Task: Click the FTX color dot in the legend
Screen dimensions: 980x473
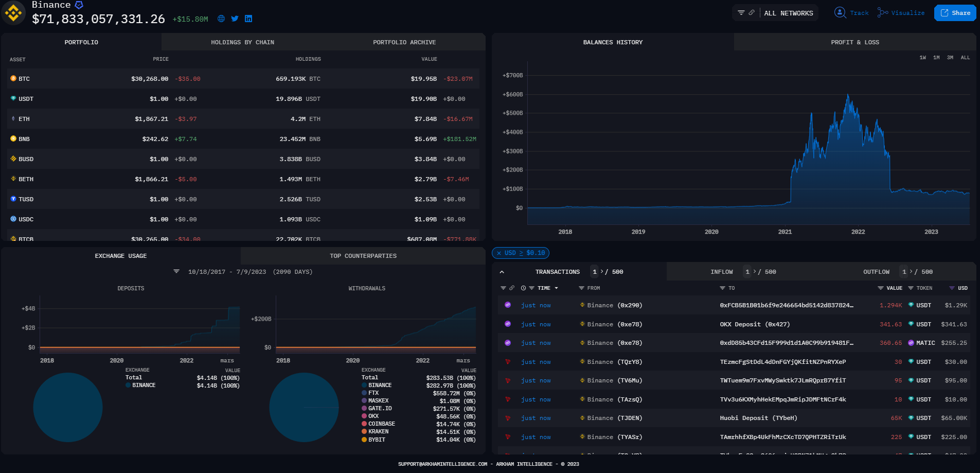Action: (x=364, y=392)
